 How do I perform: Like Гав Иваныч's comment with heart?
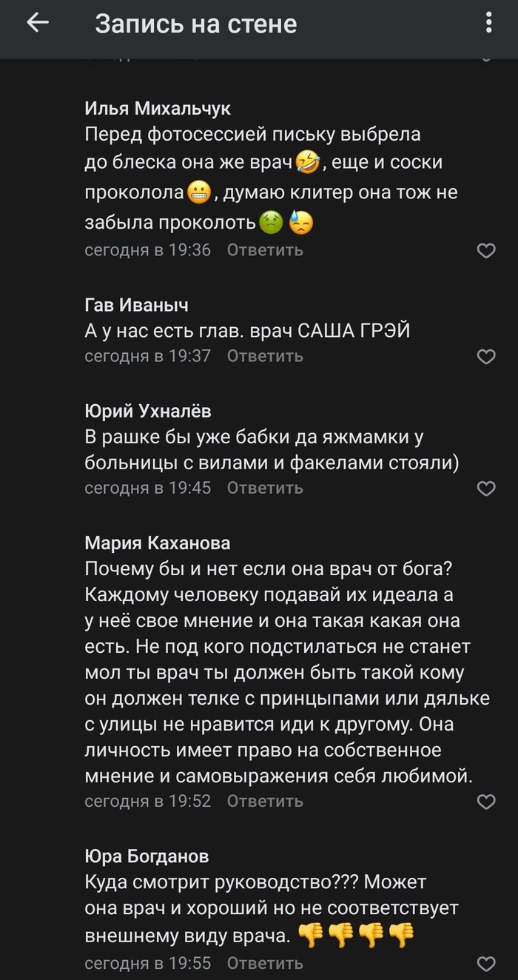(x=485, y=357)
